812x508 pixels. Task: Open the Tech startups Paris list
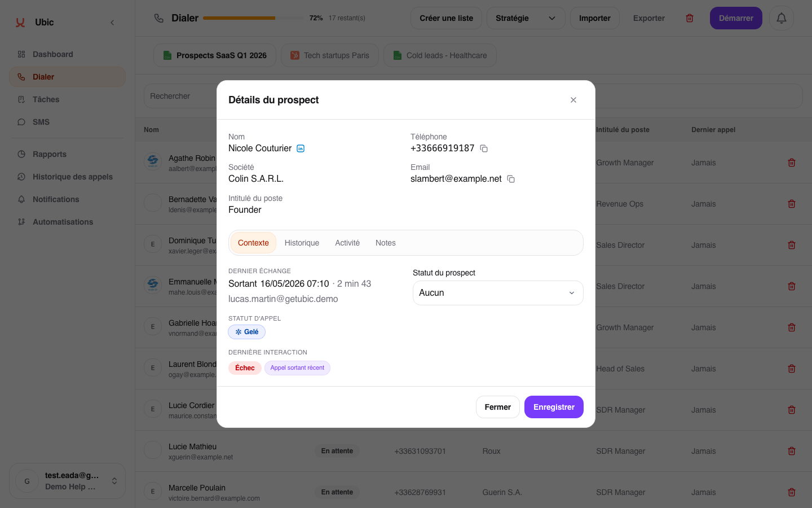(330, 55)
